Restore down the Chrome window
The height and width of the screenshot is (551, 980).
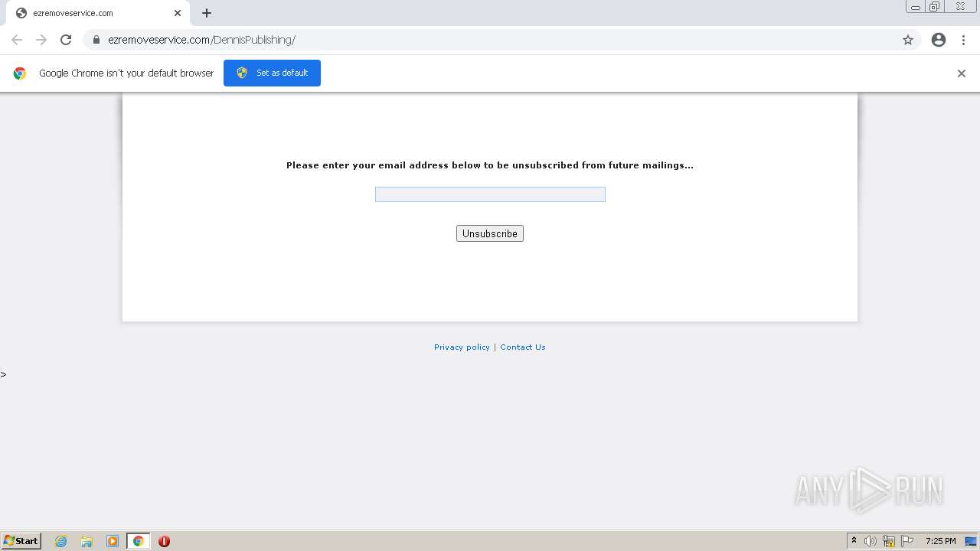click(935, 7)
